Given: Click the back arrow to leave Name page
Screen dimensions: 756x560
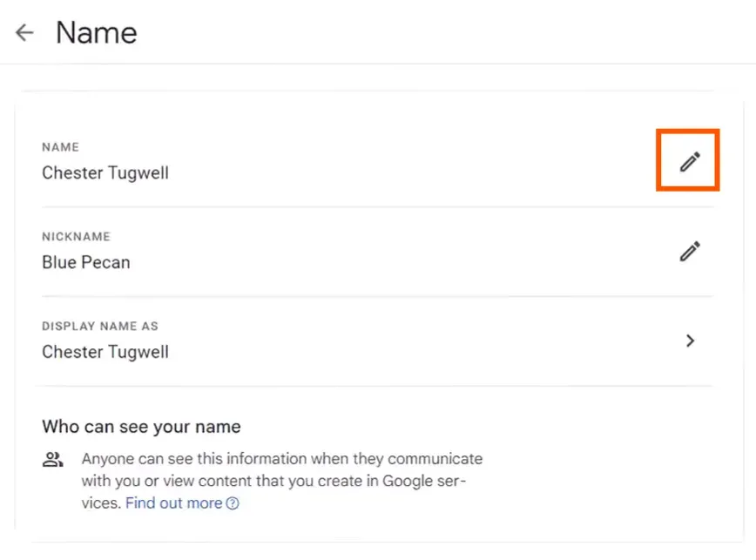Looking at the screenshot, I should [x=24, y=32].
